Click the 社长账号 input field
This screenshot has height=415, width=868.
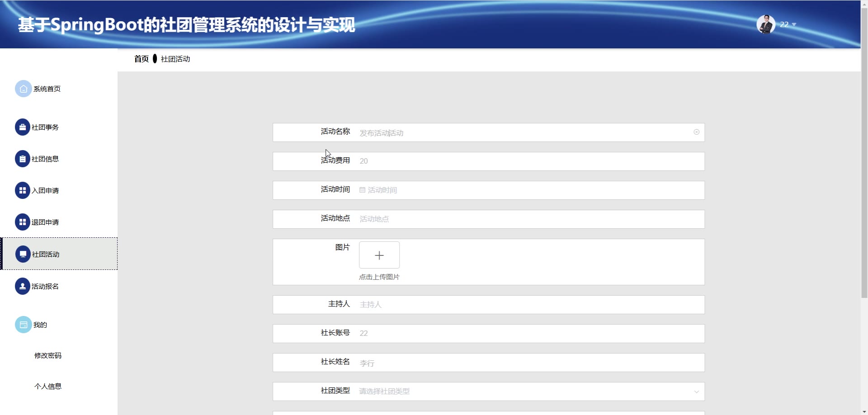coord(529,334)
